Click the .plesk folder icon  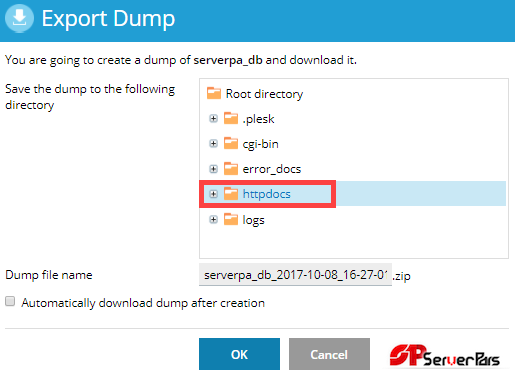(231, 118)
